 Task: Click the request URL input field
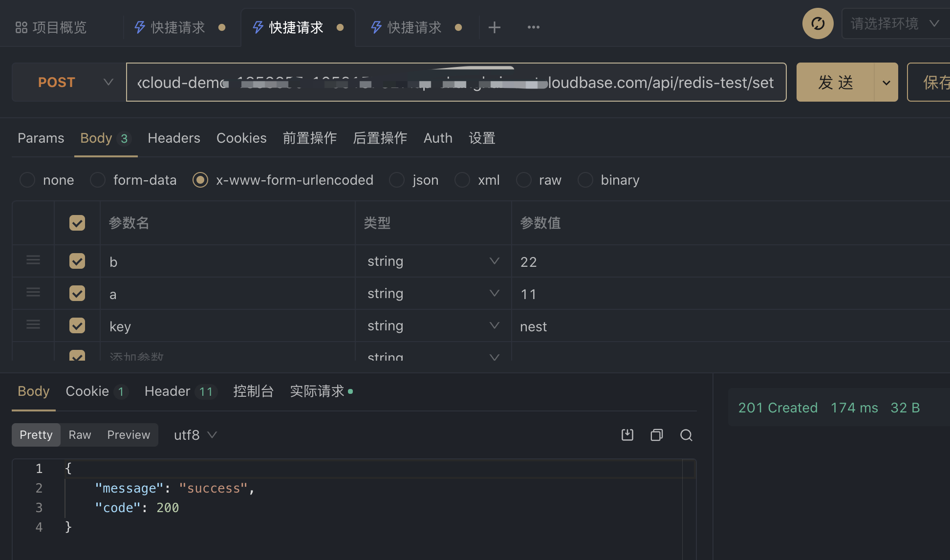[456, 82]
